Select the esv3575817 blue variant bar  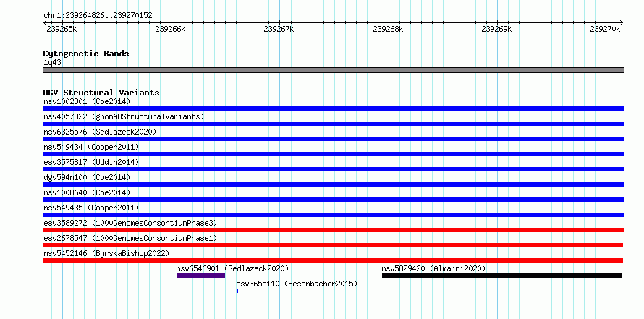333,169
